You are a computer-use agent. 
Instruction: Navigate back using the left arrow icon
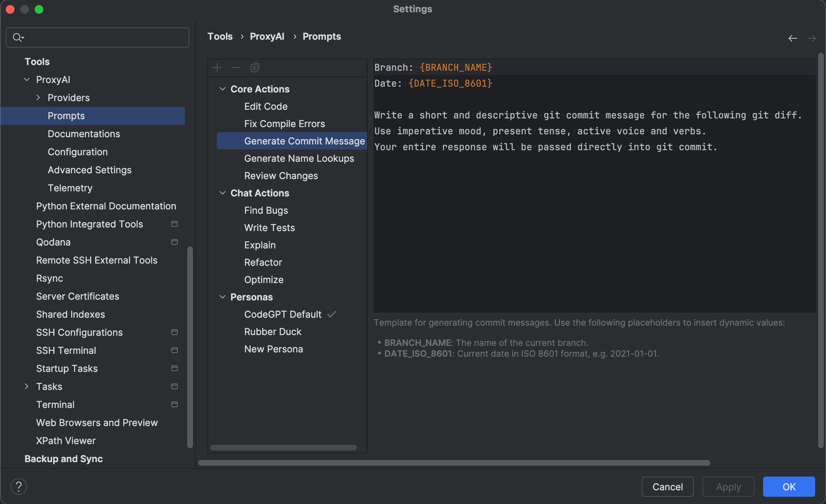[793, 38]
